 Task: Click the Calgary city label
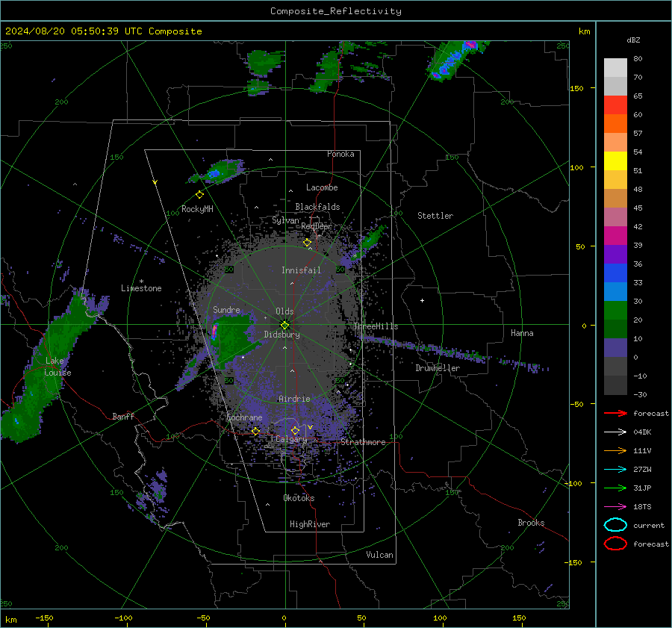tap(291, 439)
